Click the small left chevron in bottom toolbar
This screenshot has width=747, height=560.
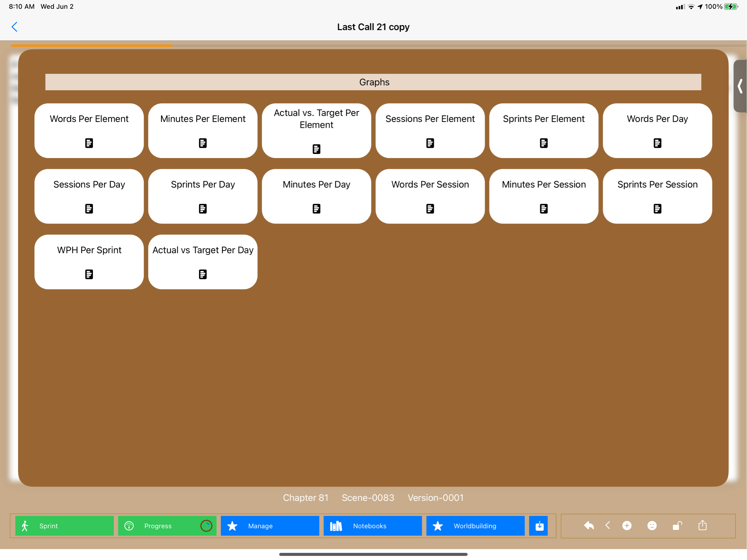[608, 525]
